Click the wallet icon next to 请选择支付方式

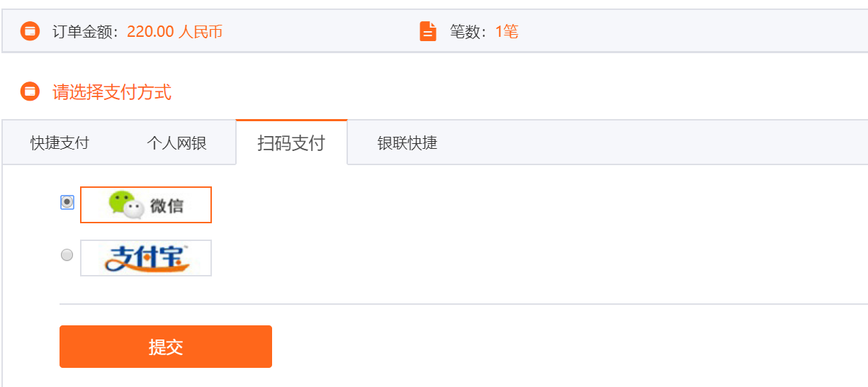point(30,92)
